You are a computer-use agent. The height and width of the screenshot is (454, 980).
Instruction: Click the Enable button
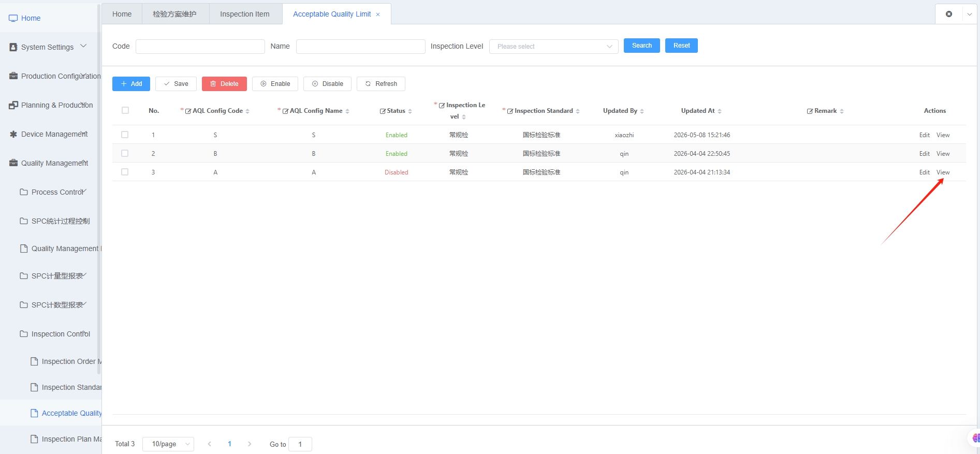[275, 84]
